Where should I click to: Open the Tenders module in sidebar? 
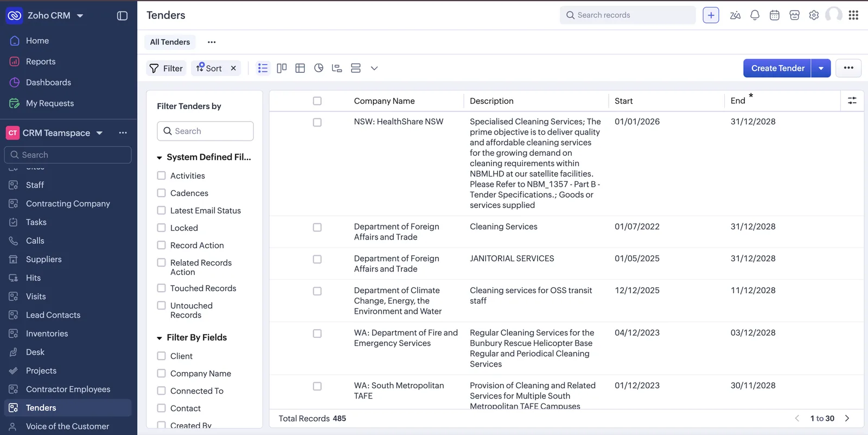(68, 408)
